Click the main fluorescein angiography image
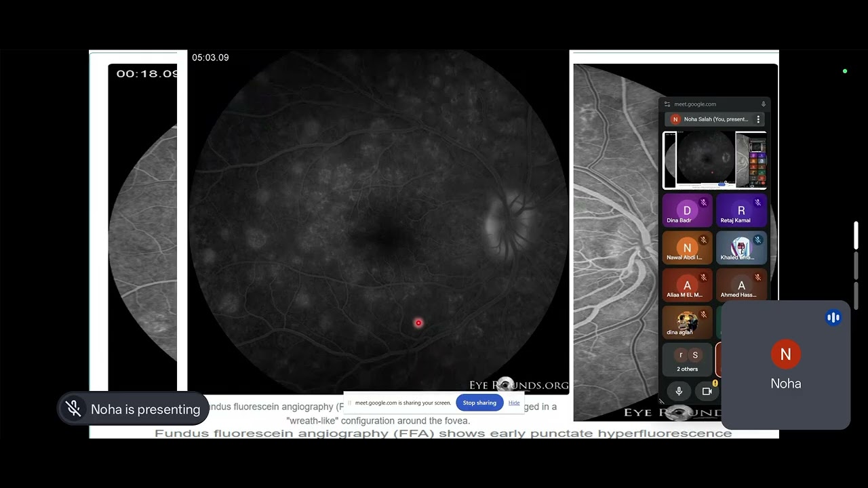The width and height of the screenshot is (868, 488). point(378,222)
